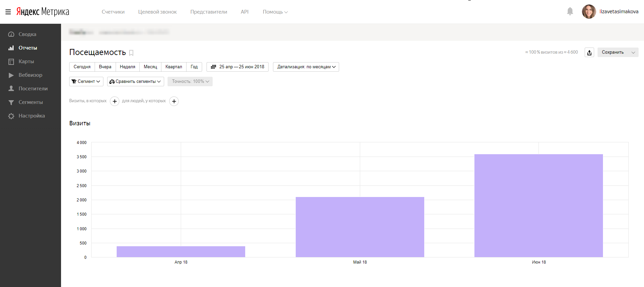Viewport: 644px width, 287px height.
Task: Select the Год period
Action: tap(194, 67)
